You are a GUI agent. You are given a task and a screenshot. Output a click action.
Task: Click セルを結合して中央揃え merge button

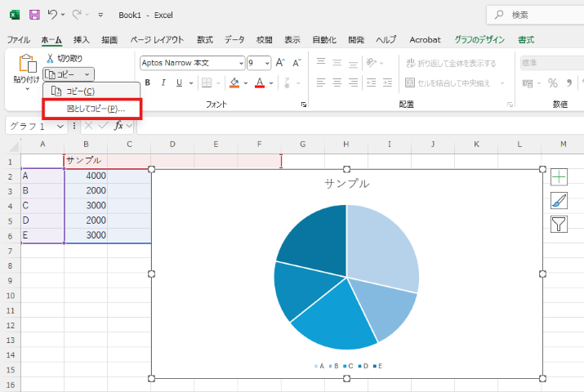[x=448, y=82]
